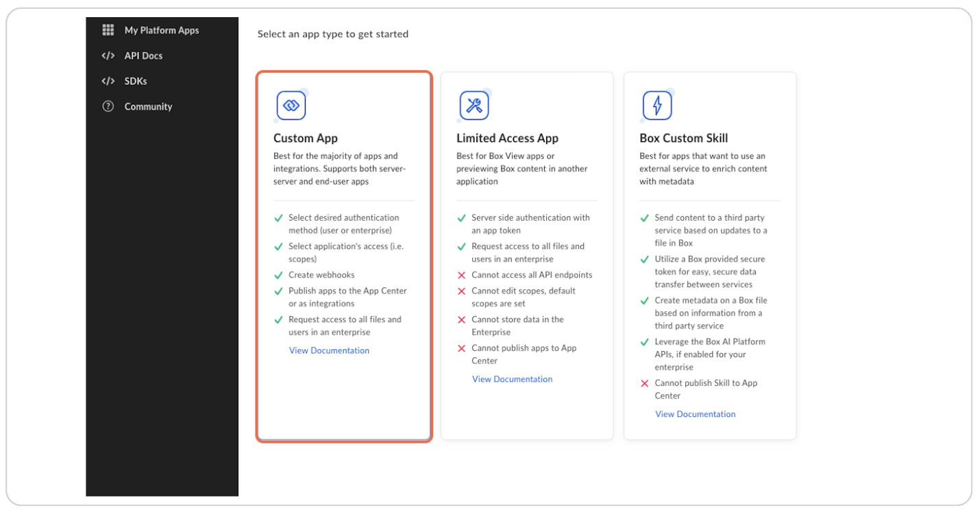Open View Documentation for Custom App
This screenshot has width=980, height=517.
(329, 350)
